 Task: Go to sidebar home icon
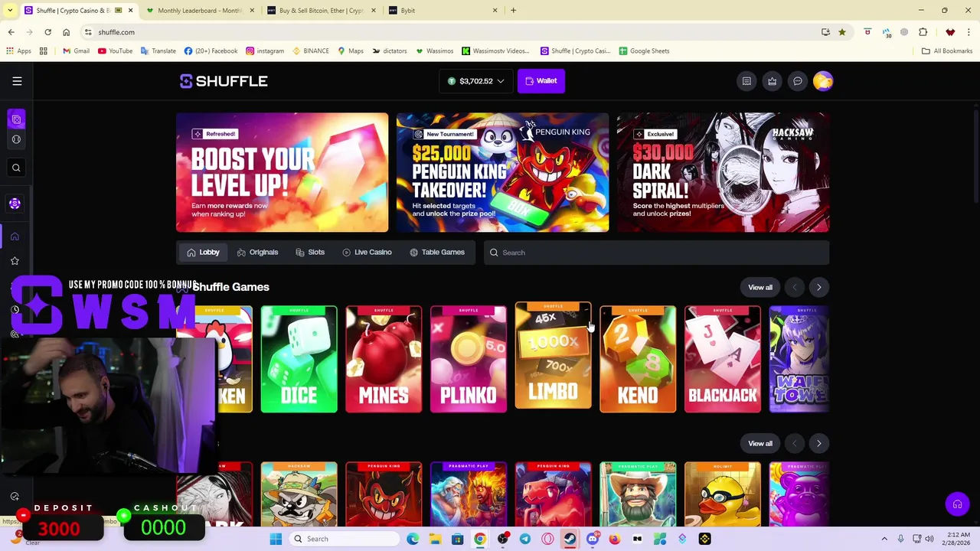point(15,236)
